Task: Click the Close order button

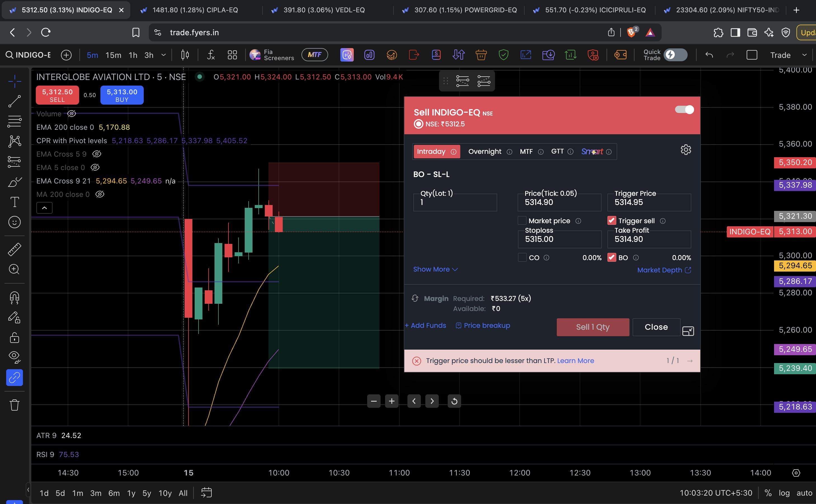Action: click(x=656, y=327)
